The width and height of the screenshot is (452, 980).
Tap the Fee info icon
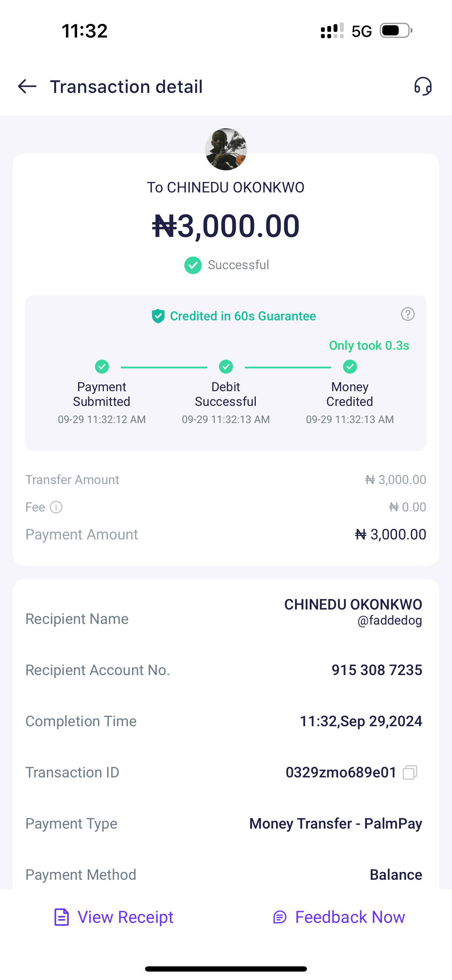tap(56, 507)
